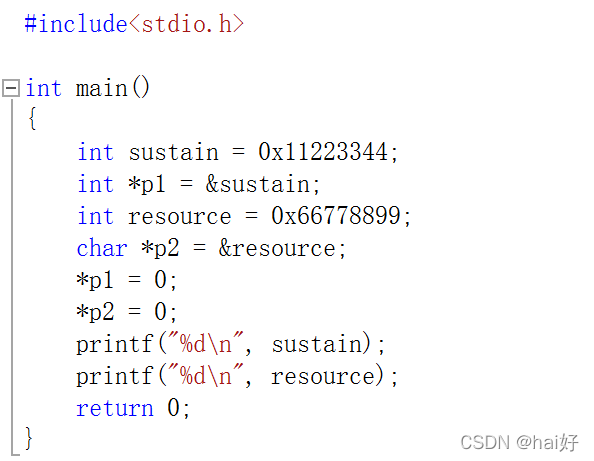Click &resource in the p2 assignment

[277, 249]
